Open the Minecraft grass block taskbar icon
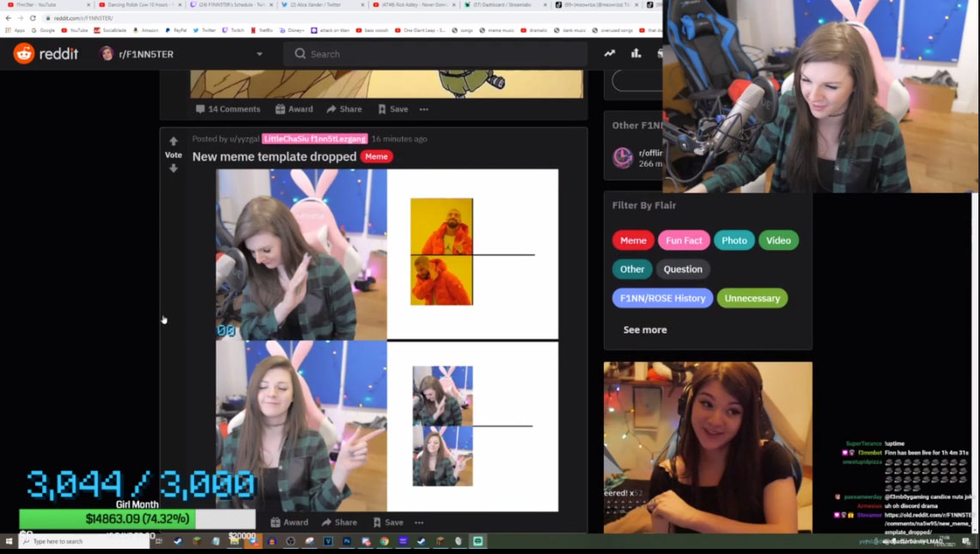980x554 pixels. coord(197,541)
